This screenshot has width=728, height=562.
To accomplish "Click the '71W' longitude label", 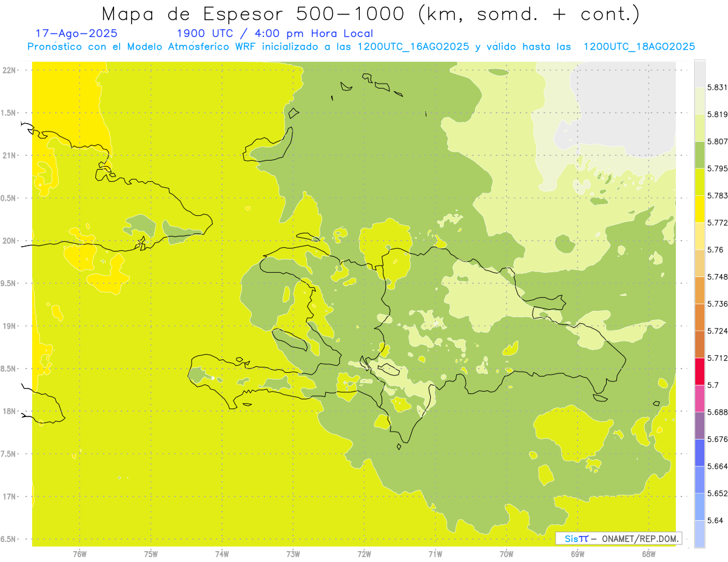I will [435, 554].
